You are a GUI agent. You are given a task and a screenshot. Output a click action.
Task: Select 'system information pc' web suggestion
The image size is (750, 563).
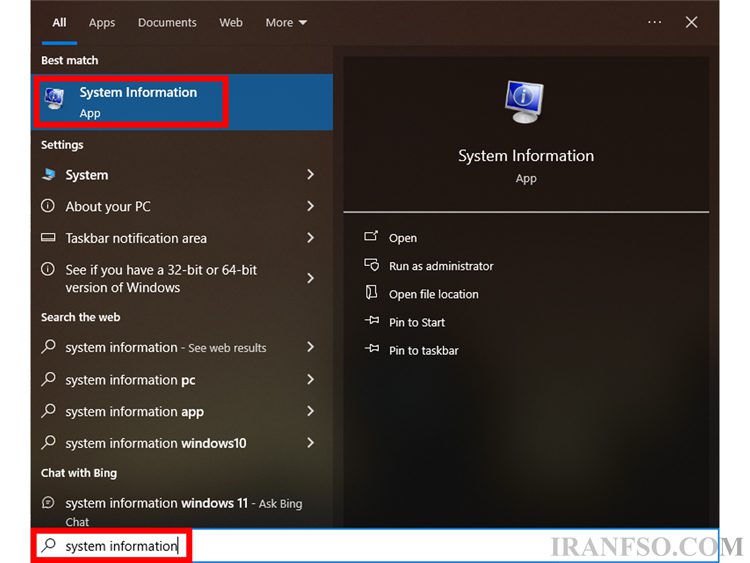pos(182,380)
